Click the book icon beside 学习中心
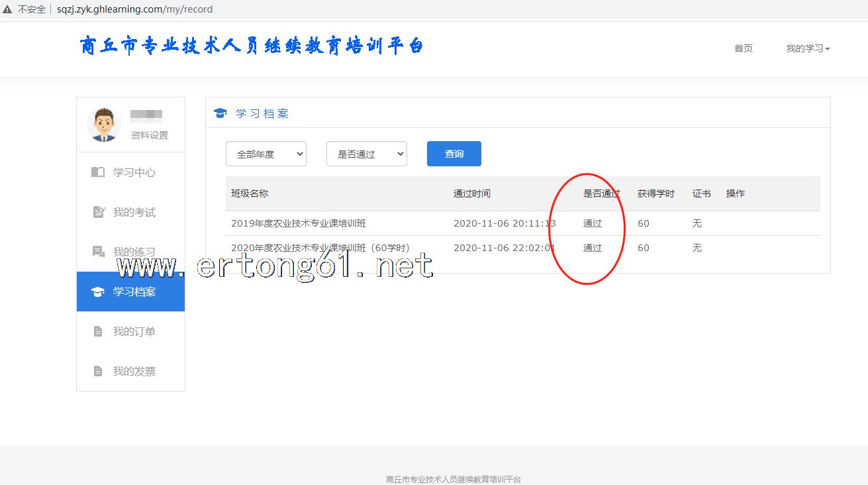 (x=98, y=172)
